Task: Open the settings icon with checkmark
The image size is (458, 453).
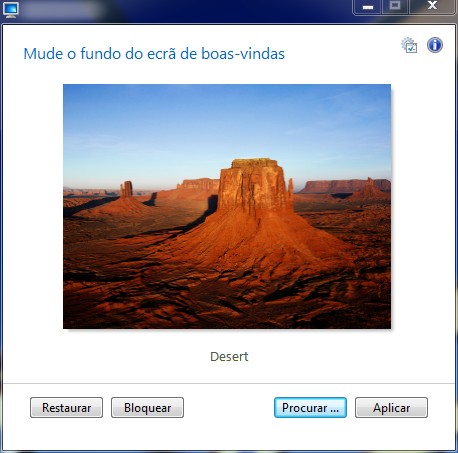Action: point(409,45)
